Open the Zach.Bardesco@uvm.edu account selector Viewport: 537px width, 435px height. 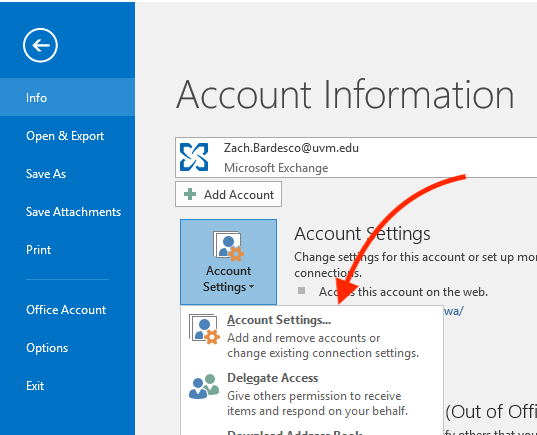click(x=356, y=158)
